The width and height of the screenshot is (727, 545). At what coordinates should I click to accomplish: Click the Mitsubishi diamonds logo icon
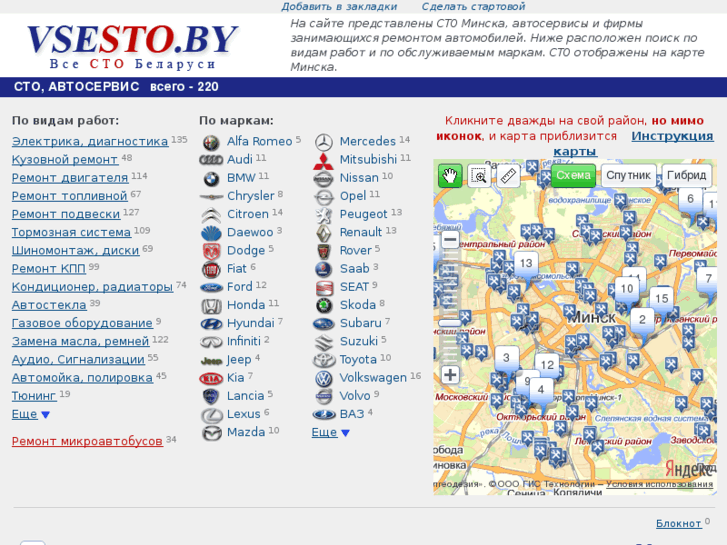point(324,160)
